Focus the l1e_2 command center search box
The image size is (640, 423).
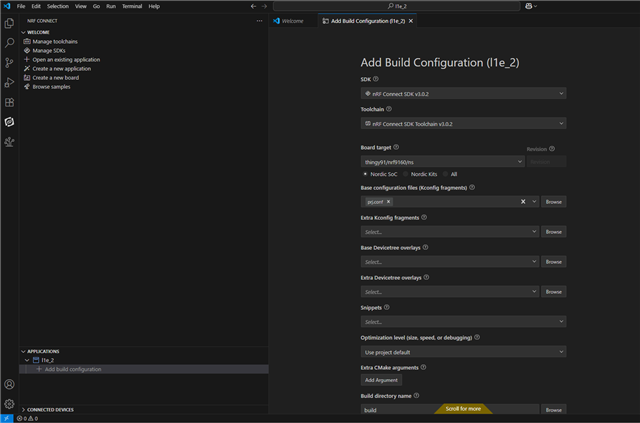click(397, 6)
